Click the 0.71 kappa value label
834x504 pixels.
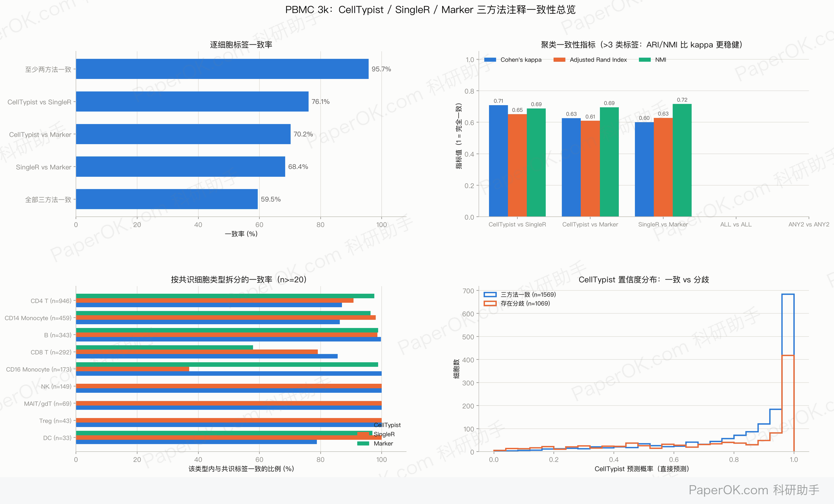click(498, 101)
